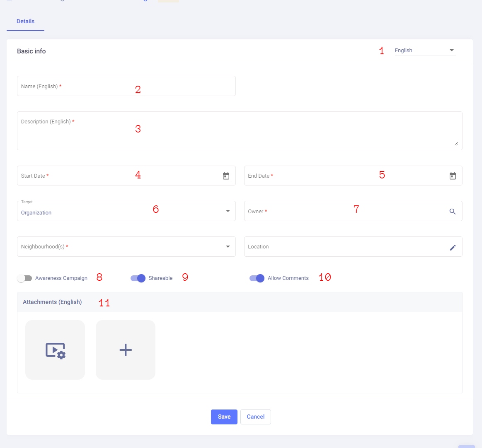Click the Location edit pencil icon
Screen dimensions: 482x448
[x=453, y=247]
